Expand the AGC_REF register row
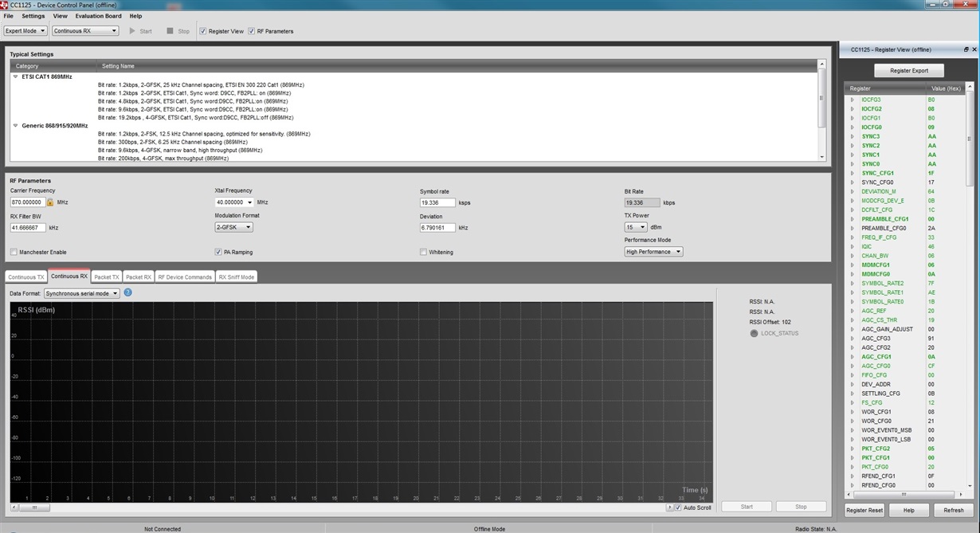980x533 pixels. (853, 311)
